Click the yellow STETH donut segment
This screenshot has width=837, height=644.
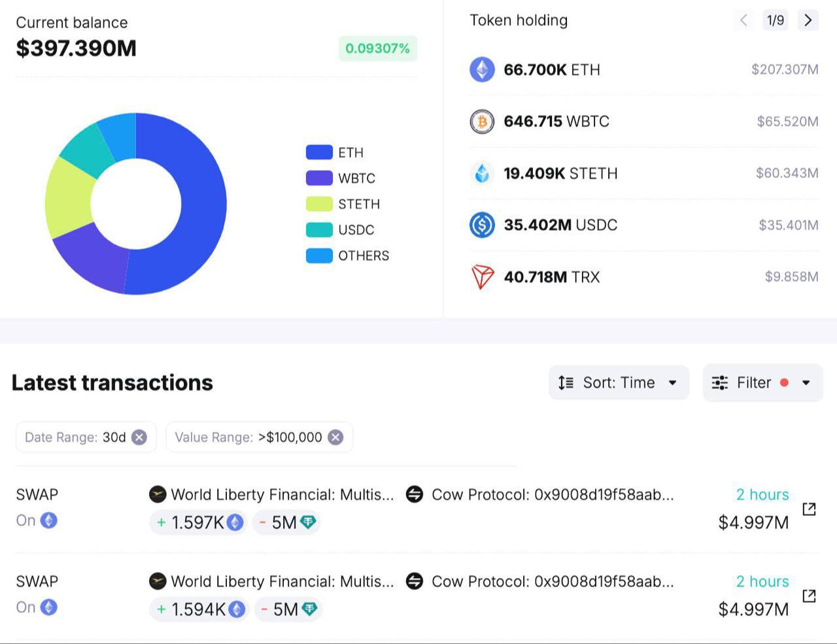coord(69,199)
